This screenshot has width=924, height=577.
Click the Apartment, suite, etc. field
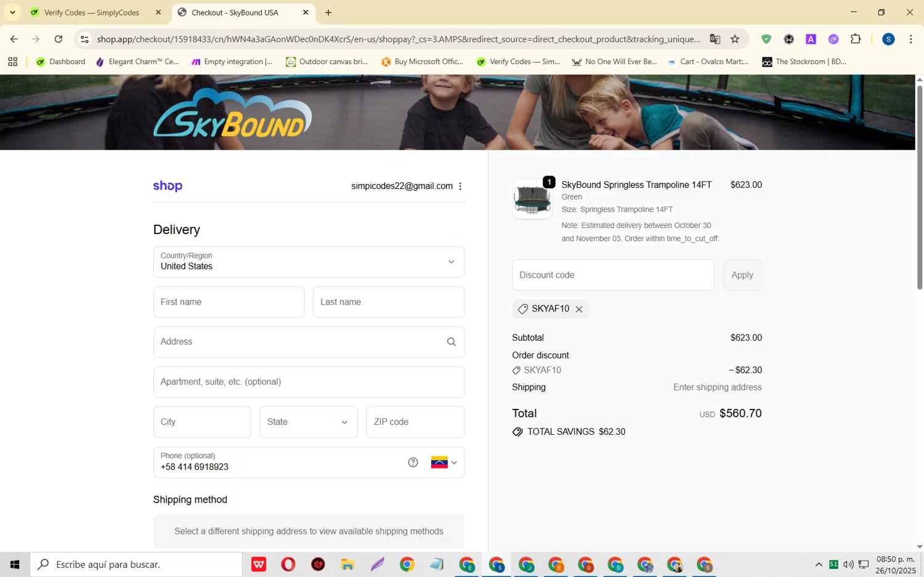tap(309, 382)
